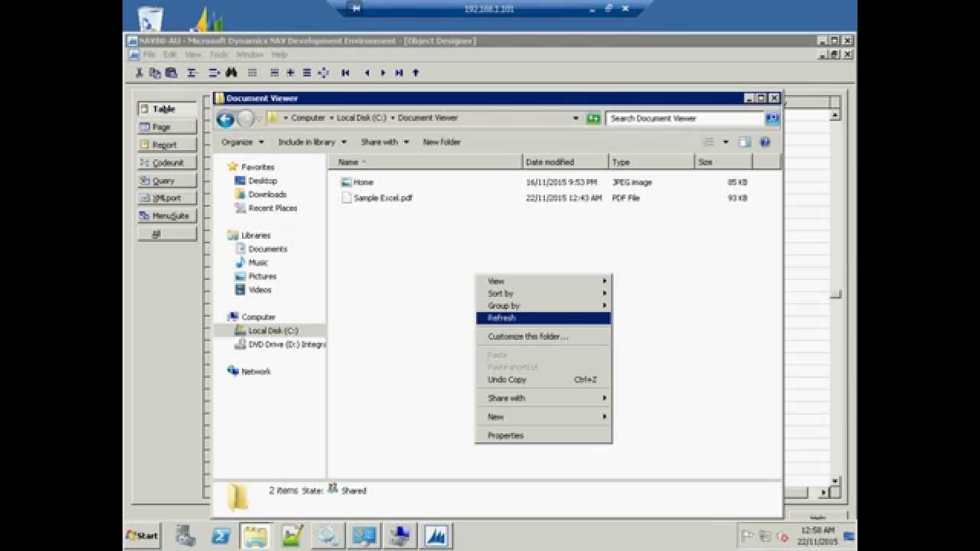The image size is (980, 551).
Task: Click the Action Center flag in system tray
Action: click(749, 536)
